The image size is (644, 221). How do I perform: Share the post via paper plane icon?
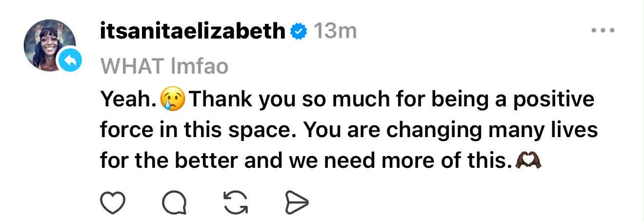[x=296, y=202]
